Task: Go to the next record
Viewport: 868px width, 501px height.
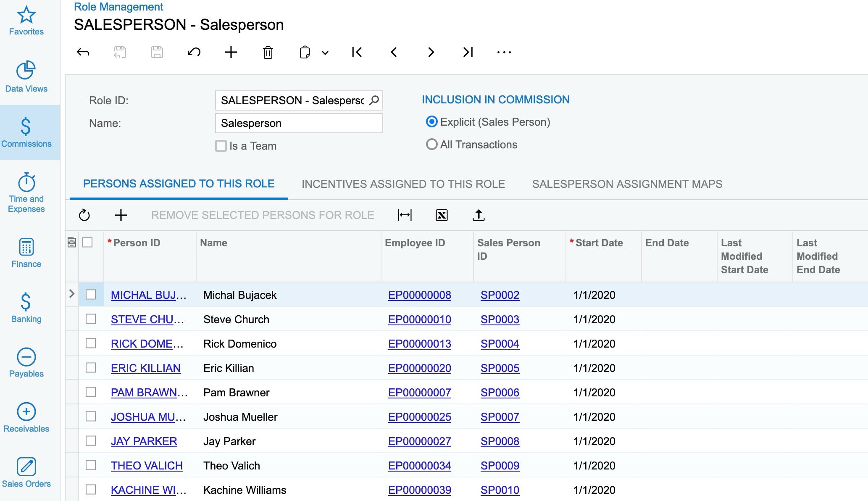Action: [431, 52]
